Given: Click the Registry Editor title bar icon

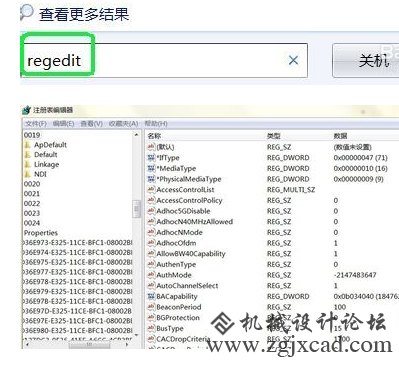Looking at the screenshot, I should click(x=27, y=110).
